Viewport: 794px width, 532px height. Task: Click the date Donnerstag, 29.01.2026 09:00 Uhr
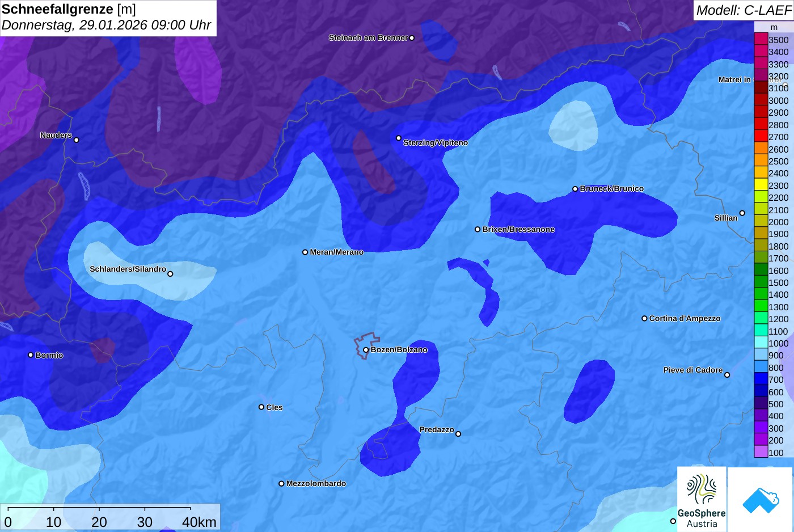106,25
